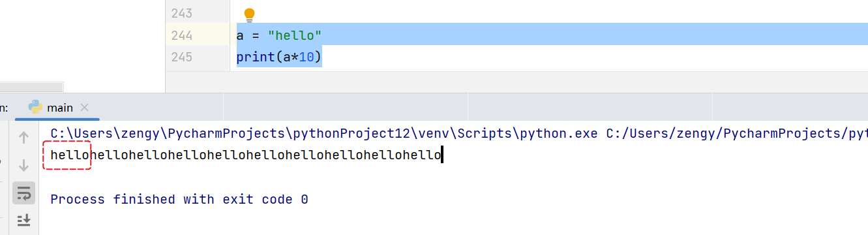Click the yellow light bulb intention icon
Image resolution: width=868 pixels, height=235 pixels.
249,14
